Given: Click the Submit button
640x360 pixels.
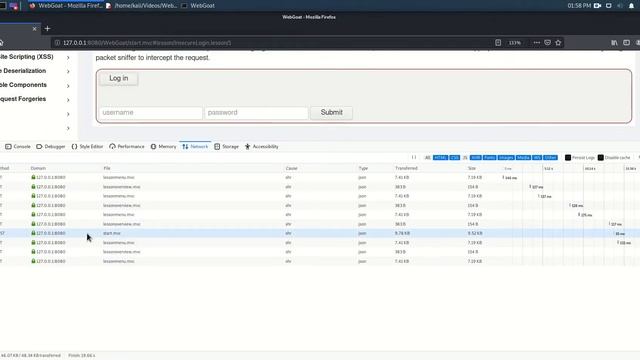Looking at the screenshot, I should coord(331,113).
